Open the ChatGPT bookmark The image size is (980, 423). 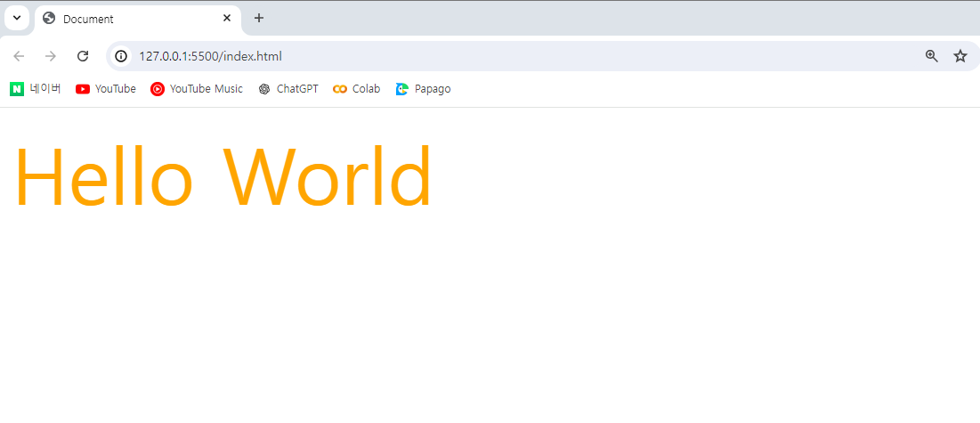tap(288, 89)
